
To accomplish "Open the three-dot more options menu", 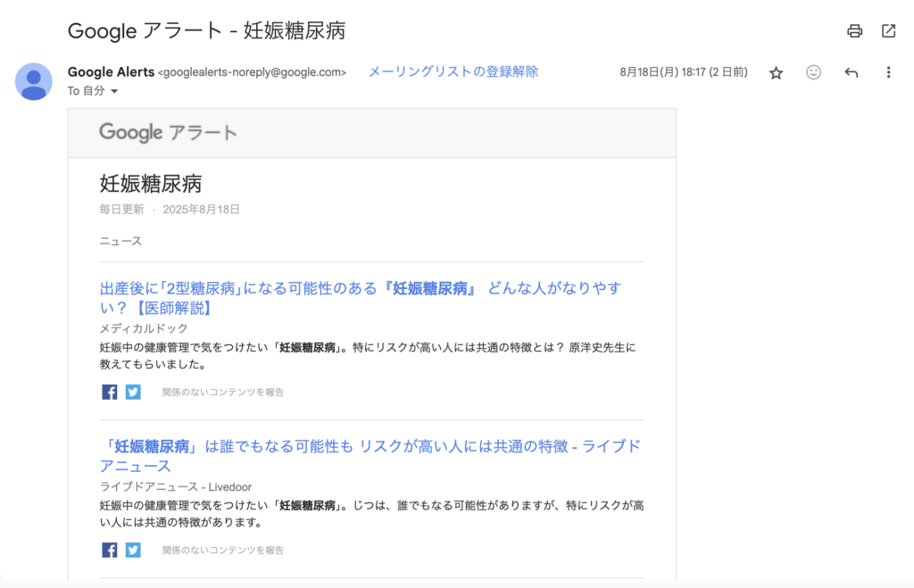I will coord(888,72).
